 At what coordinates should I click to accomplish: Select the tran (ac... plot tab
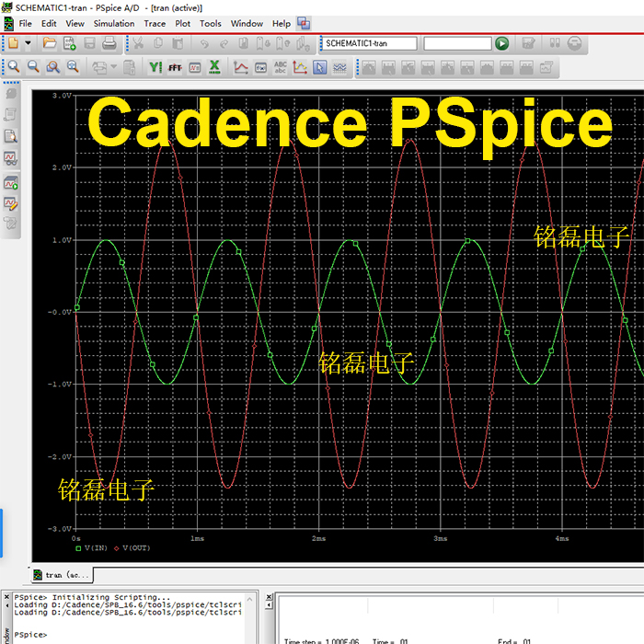(x=62, y=575)
